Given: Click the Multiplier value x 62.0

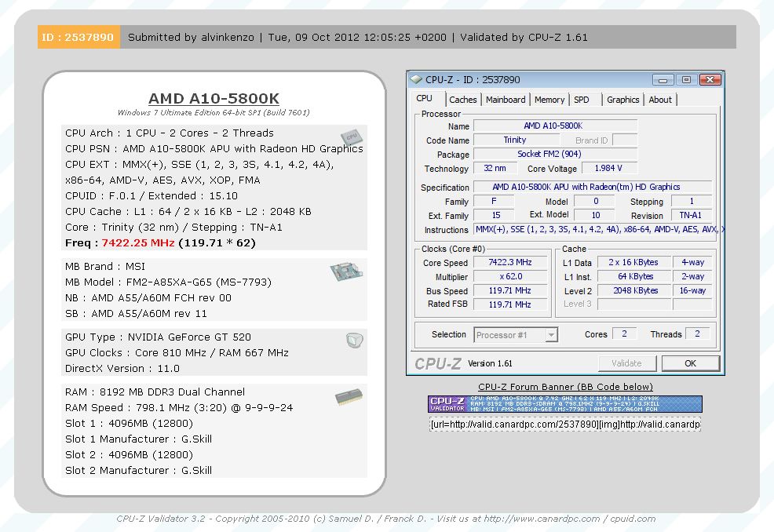Looking at the screenshot, I should click(x=510, y=277).
